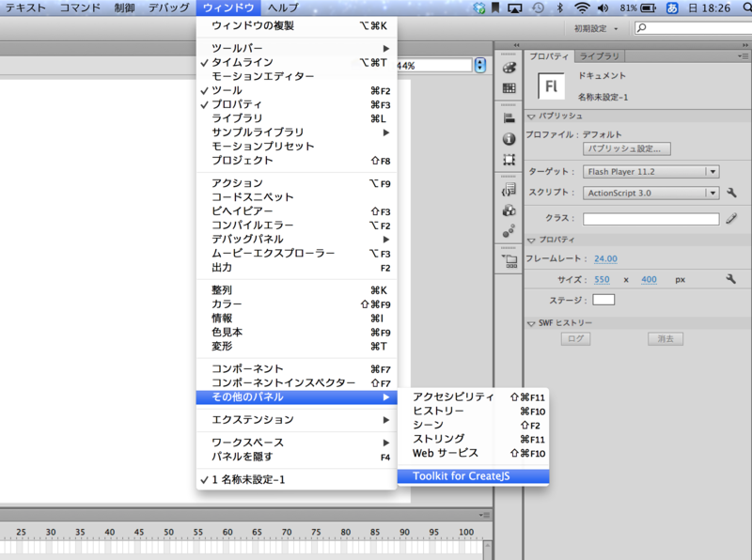Open the カラー panel icon
Image resolution: width=752 pixels, height=560 pixels.
coord(509,68)
